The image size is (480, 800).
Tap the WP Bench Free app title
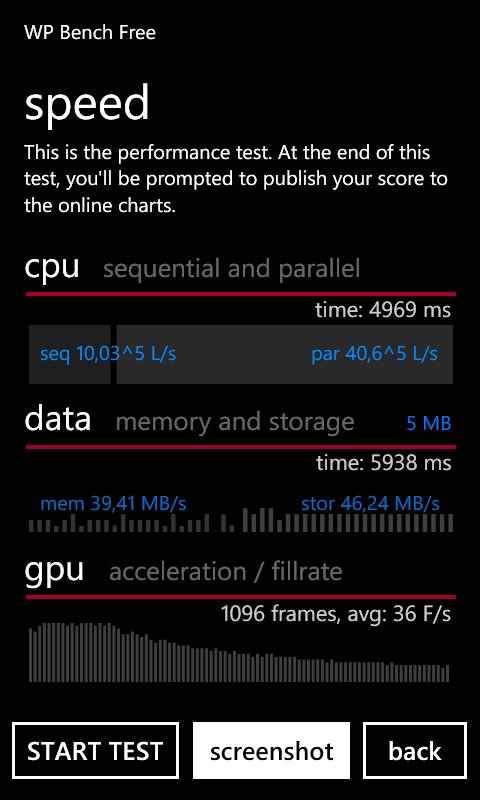tap(90, 33)
